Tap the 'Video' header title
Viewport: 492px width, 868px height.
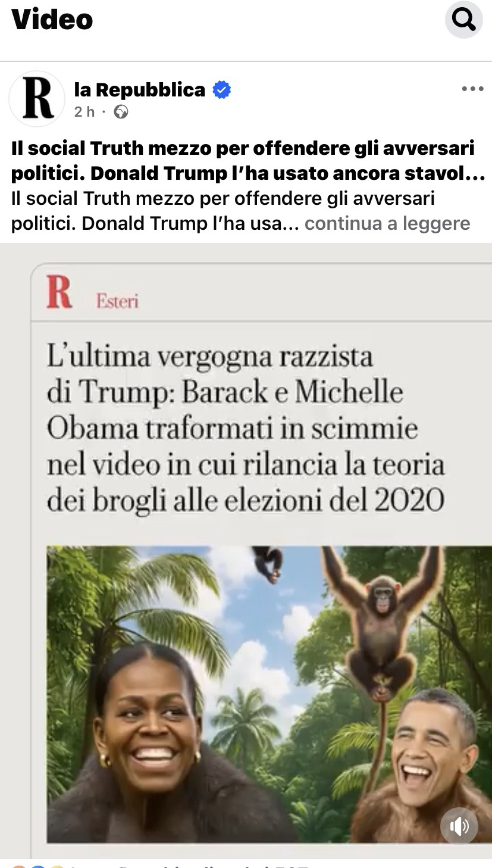(x=52, y=20)
